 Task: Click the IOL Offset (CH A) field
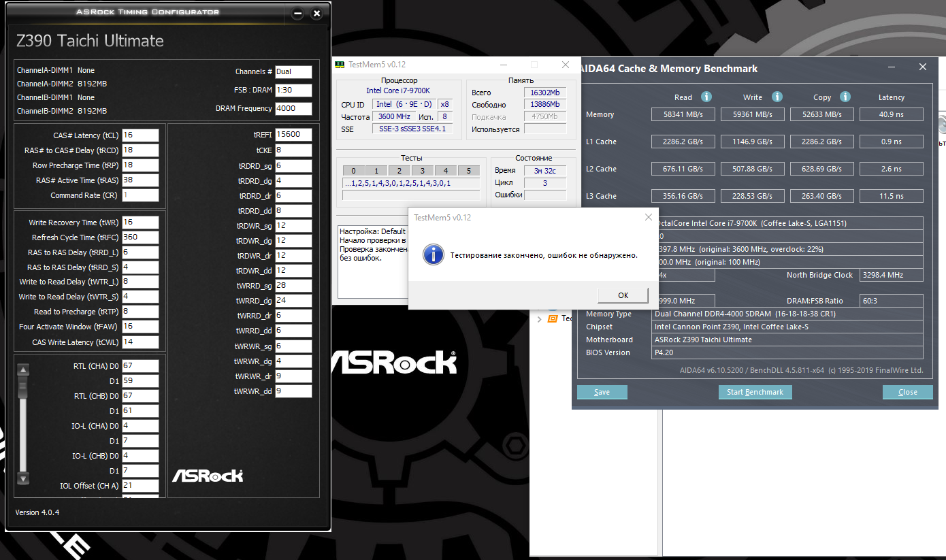tap(140, 486)
